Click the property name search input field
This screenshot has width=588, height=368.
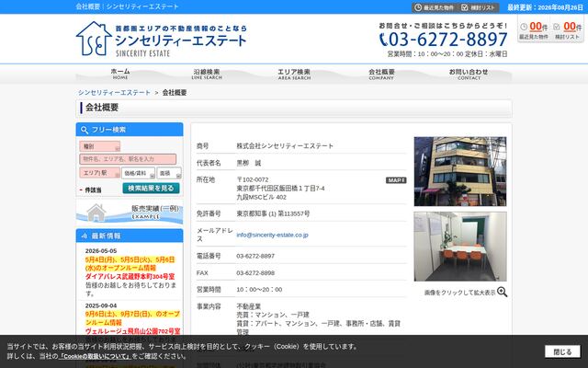128,159
